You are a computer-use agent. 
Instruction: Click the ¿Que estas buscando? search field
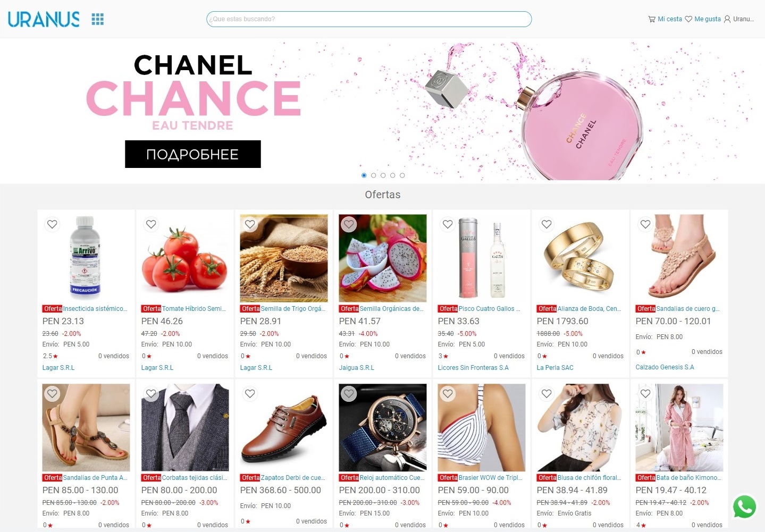point(369,19)
